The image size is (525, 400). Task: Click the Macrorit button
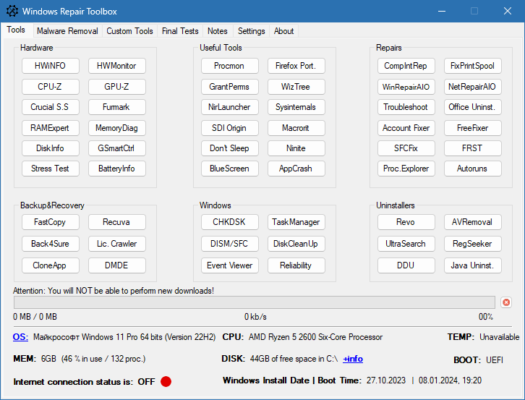pos(296,128)
